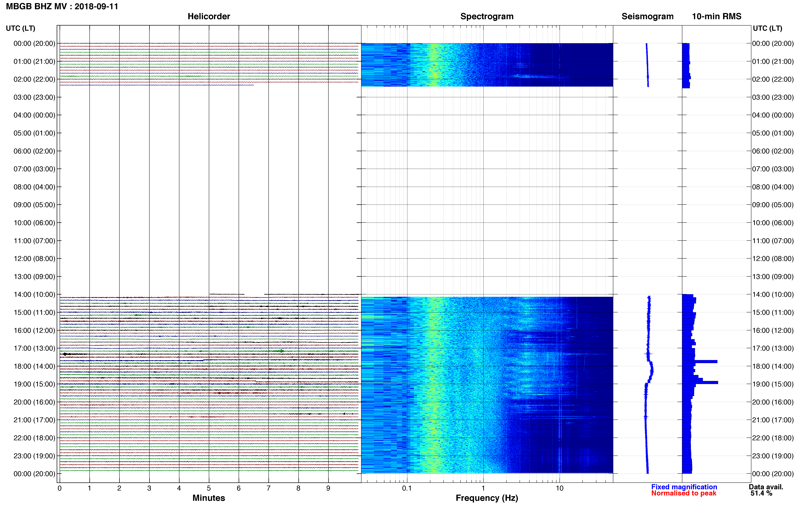Image resolution: width=812 pixels, height=508 pixels.
Task: Click frequency tick label '0.1'
Action: point(407,488)
